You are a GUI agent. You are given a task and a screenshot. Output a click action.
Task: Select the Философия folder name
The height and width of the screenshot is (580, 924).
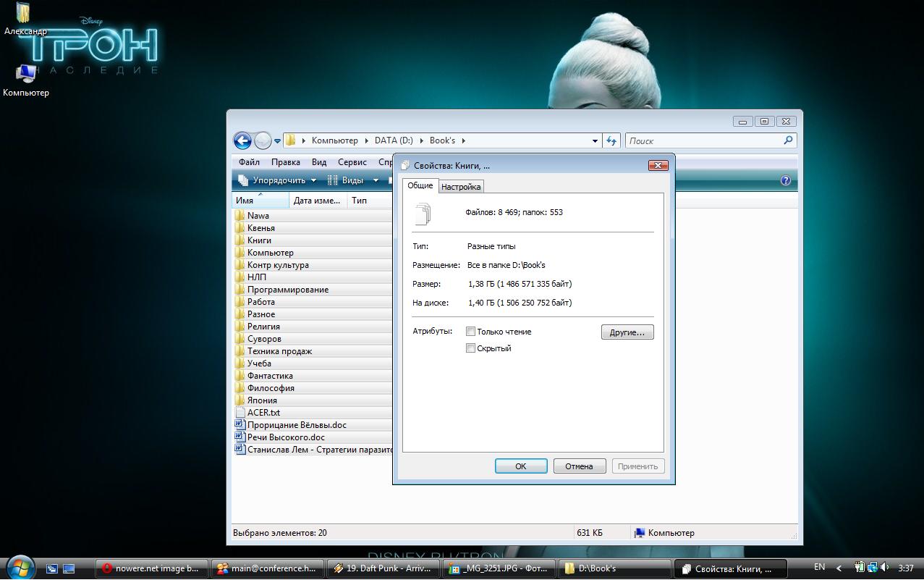271,387
